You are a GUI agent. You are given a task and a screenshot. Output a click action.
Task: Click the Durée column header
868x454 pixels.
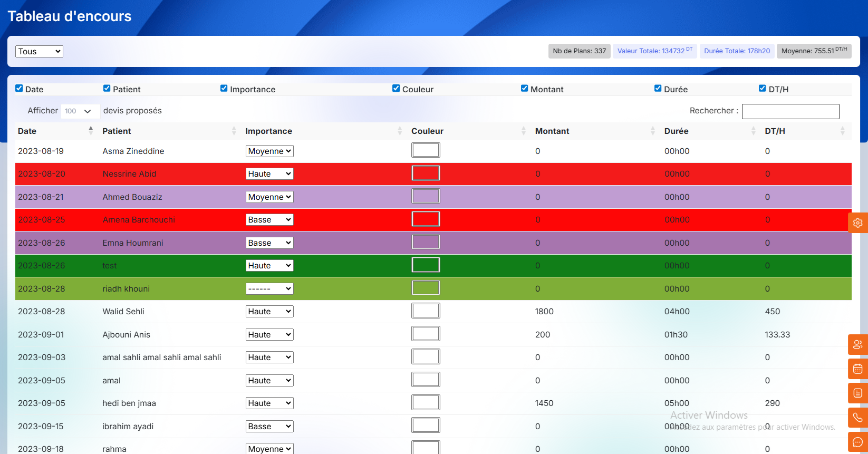(x=676, y=131)
